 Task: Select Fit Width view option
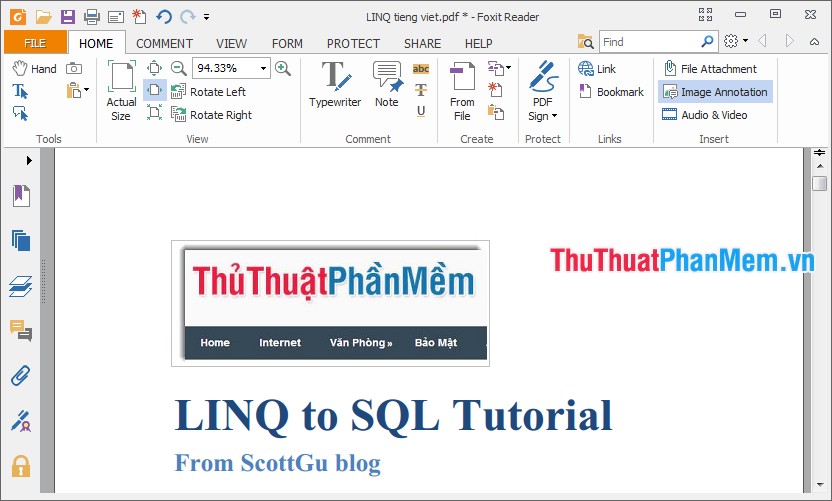[154, 90]
